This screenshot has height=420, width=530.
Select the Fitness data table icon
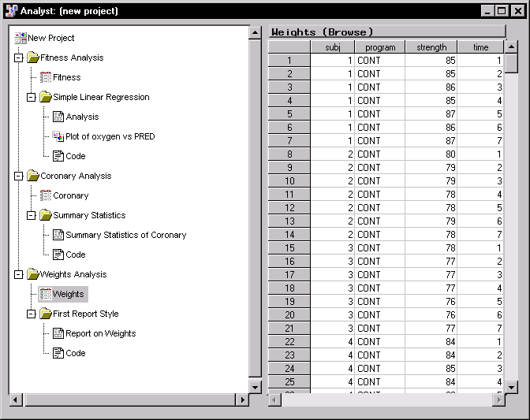pyautogui.click(x=46, y=77)
